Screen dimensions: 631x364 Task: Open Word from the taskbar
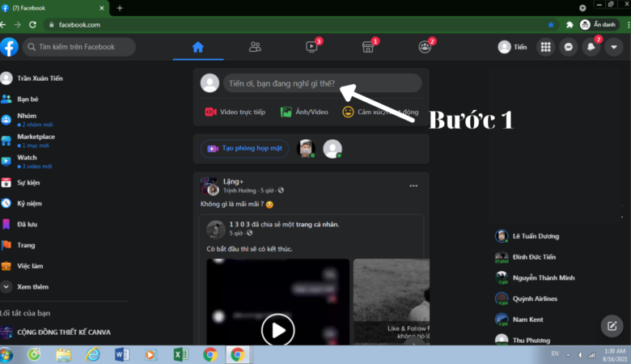coord(122,355)
